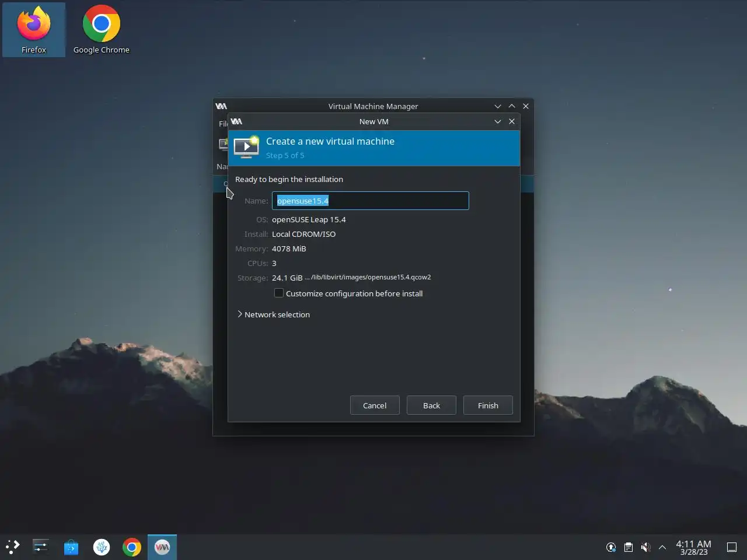The width and height of the screenshot is (747, 560).
Task: Select Virtual Machine Manager taskbar entry
Action: click(x=162, y=547)
